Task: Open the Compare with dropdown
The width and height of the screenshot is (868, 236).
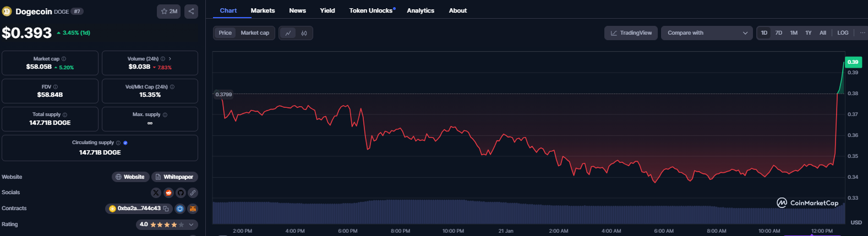Action: click(707, 33)
